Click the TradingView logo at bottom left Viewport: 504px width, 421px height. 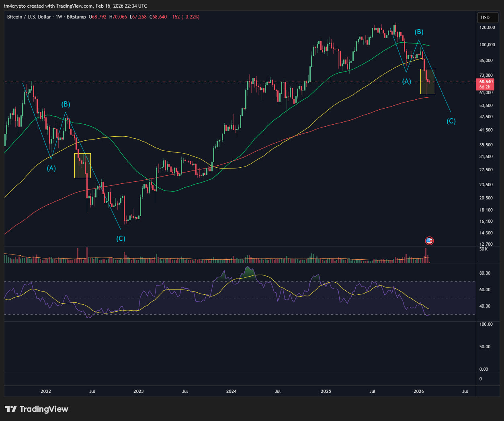37,409
